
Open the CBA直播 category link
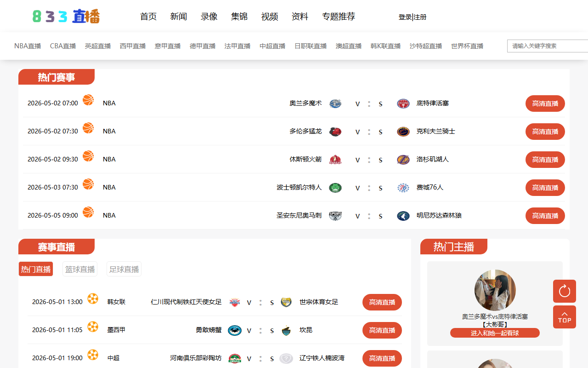point(63,46)
